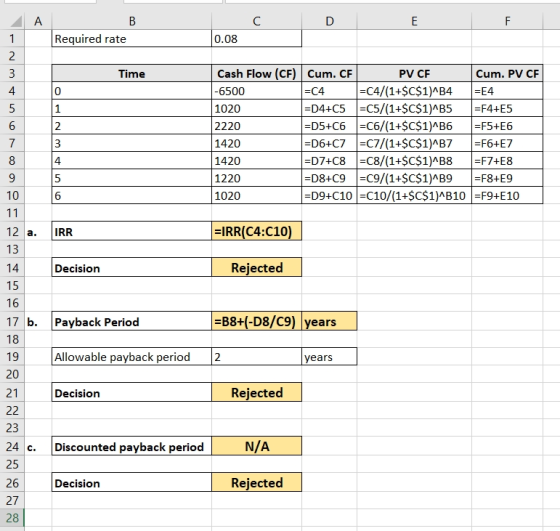Select the cell with formula =F9+E10
Screen dimensions: 560x531
pos(507,195)
